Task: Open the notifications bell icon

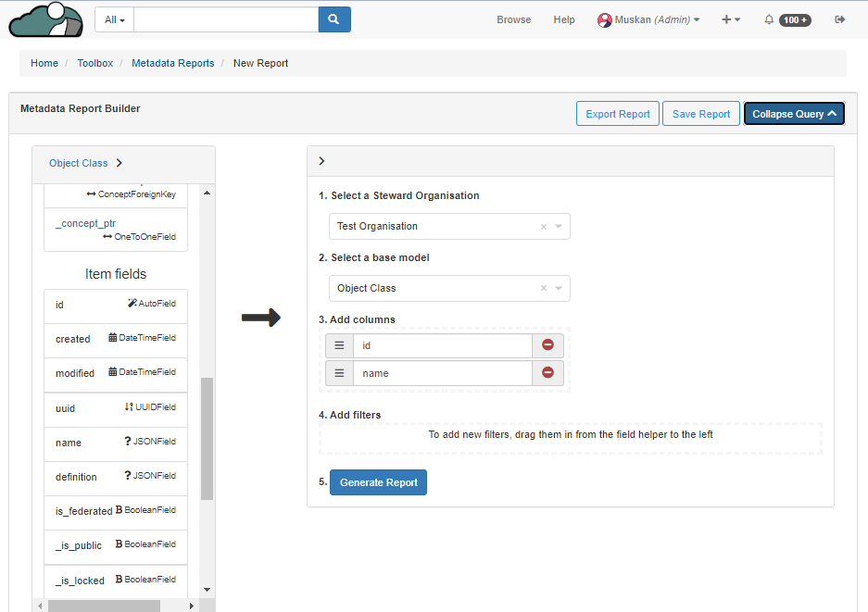Action: [769, 19]
